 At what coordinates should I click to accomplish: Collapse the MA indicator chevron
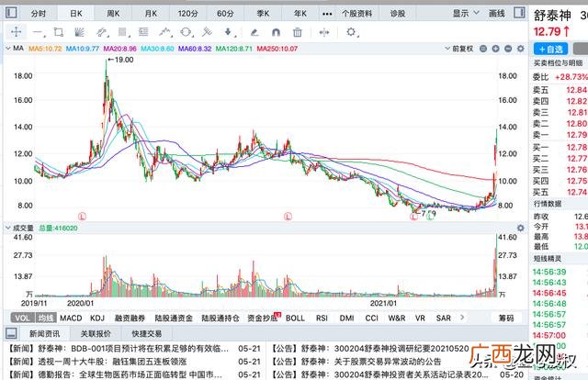click(7, 49)
